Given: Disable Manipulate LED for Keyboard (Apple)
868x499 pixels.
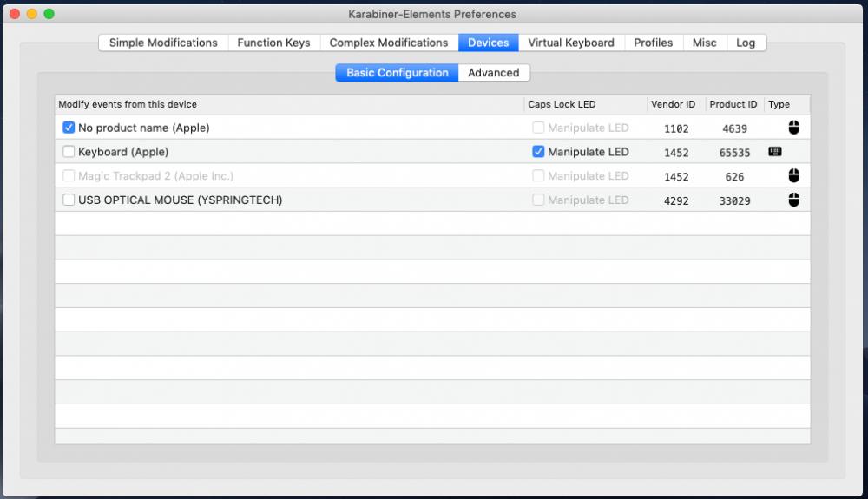Looking at the screenshot, I should point(538,152).
